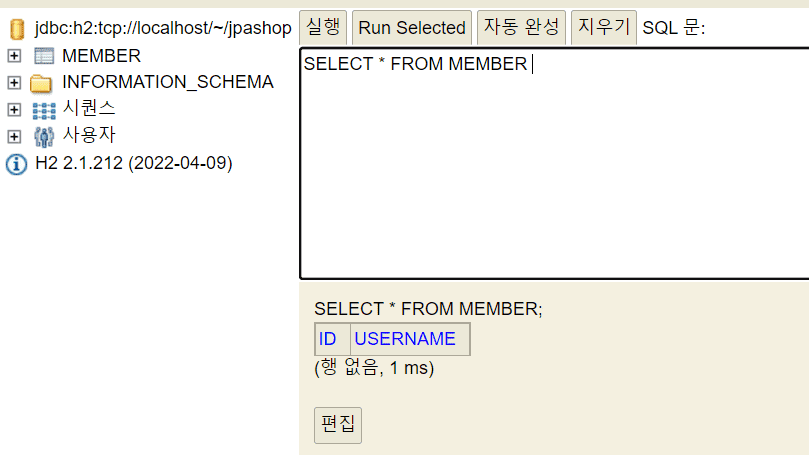Expand the MEMBER table node
The height and width of the screenshot is (455, 809).
(x=14, y=56)
